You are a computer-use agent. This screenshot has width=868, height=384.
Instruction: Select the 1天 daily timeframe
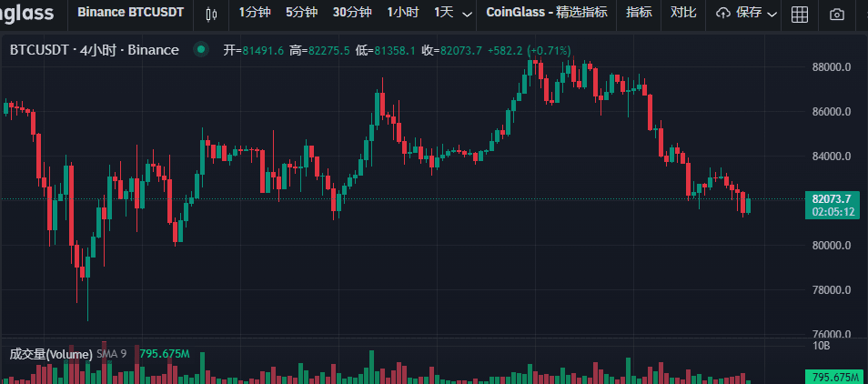[x=443, y=13]
